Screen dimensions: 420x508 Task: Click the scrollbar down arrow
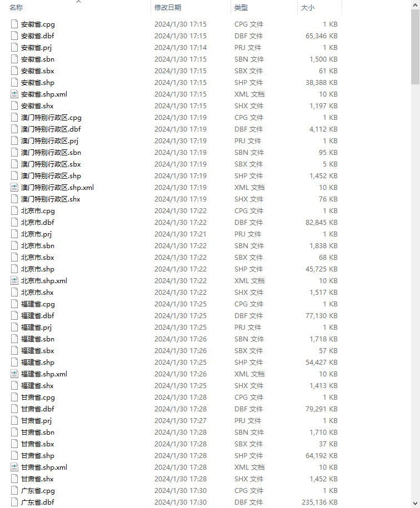pos(416,504)
